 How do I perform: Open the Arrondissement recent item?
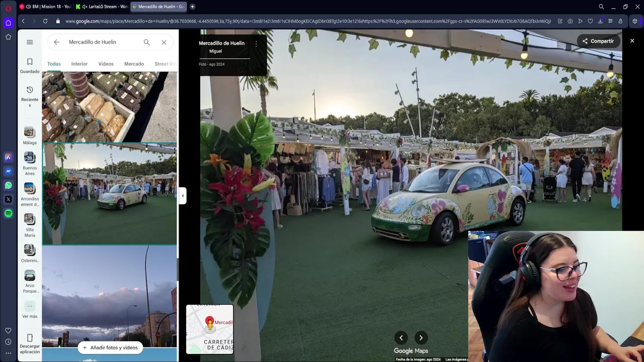30,195
